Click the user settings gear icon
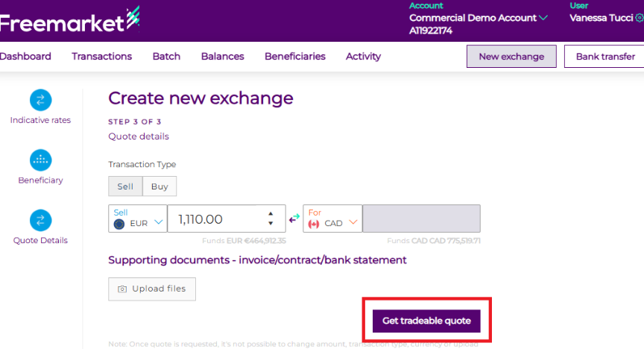Viewport: 644px width, 349px height. [x=639, y=18]
